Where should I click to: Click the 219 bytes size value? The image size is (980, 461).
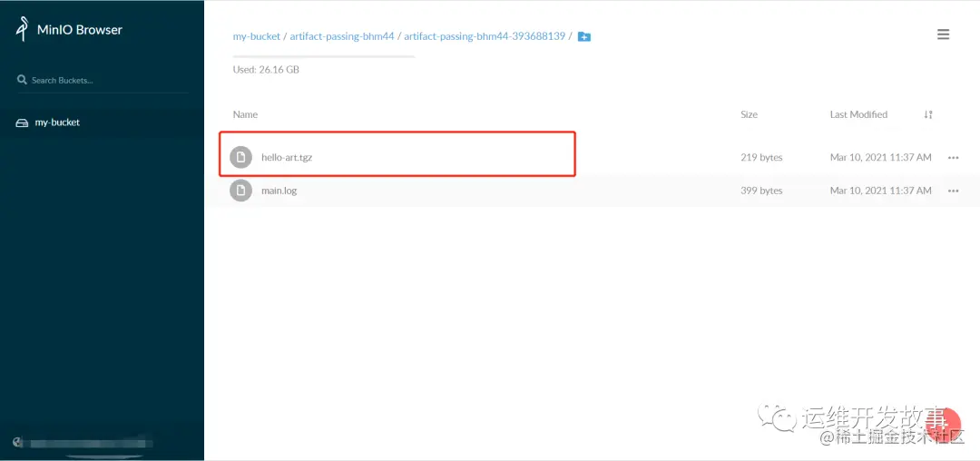tap(761, 157)
